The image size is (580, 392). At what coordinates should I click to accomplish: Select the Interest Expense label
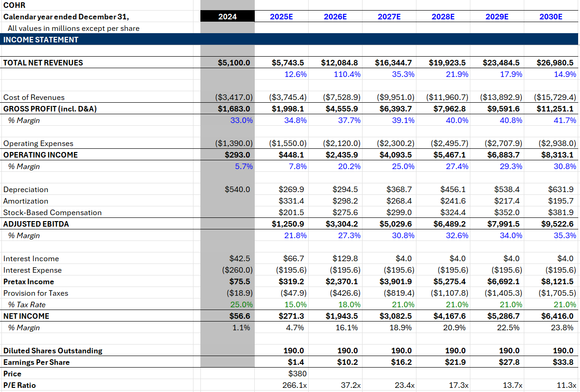[x=32, y=270]
